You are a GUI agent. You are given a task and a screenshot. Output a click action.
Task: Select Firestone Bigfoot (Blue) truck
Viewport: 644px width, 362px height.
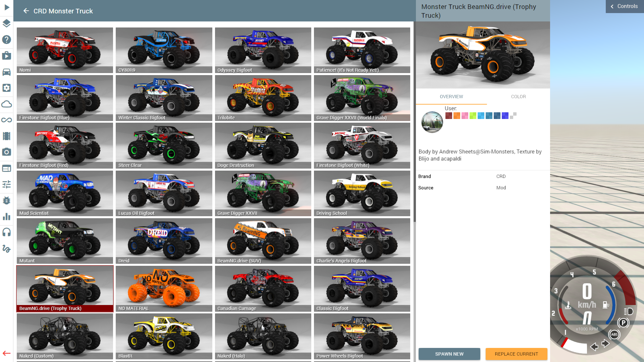click(x=65, y=98)
